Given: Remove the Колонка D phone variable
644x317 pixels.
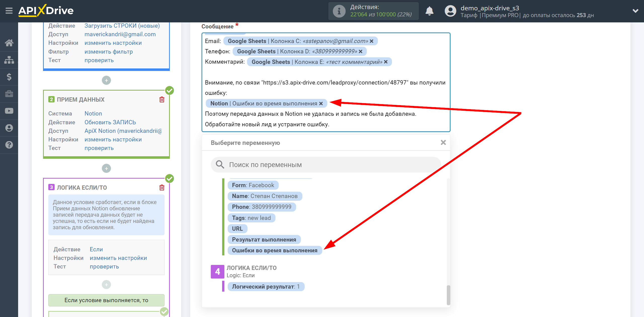Looking at the screenshot, I should [x=360, y=52].
